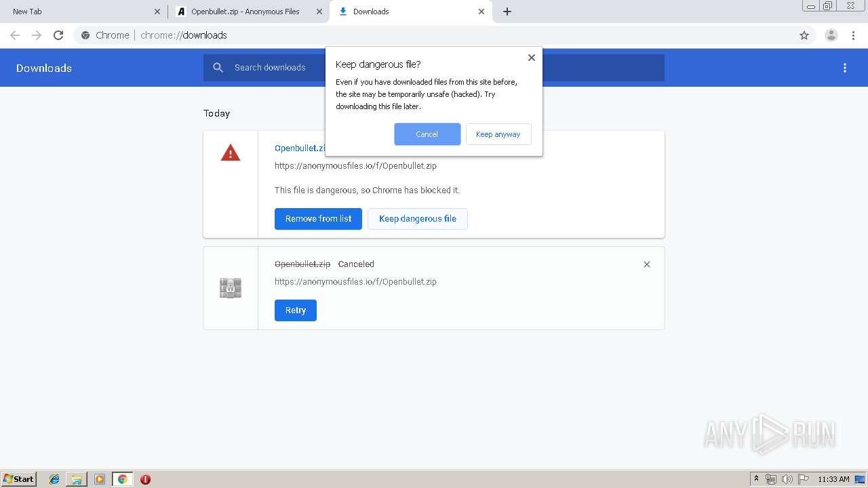Open the Windows Start menu
The height and width of the screenshot is (488, 868).
[x=19, y=479]
